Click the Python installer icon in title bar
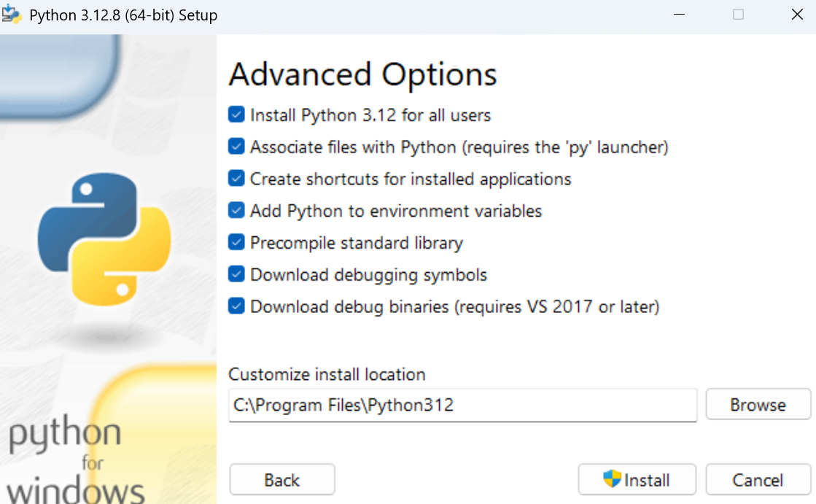Viewport: 816px width, 504px height. (x=12, y=15)
